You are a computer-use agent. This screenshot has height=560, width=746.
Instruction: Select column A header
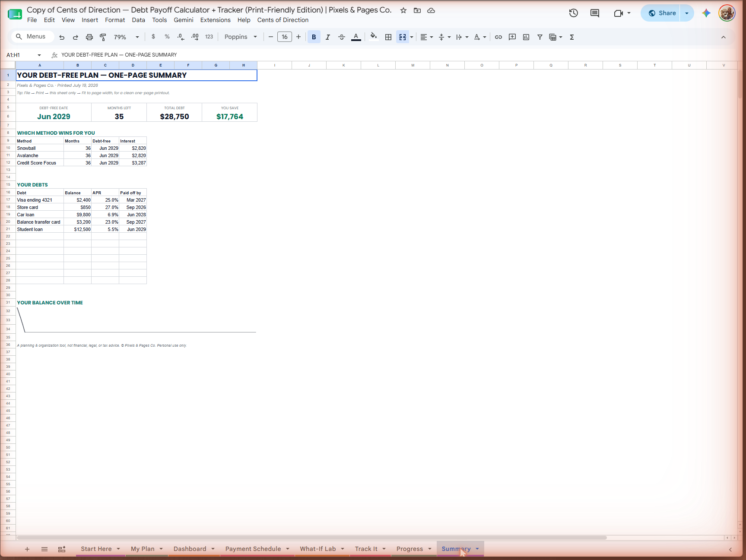(40, 65)
